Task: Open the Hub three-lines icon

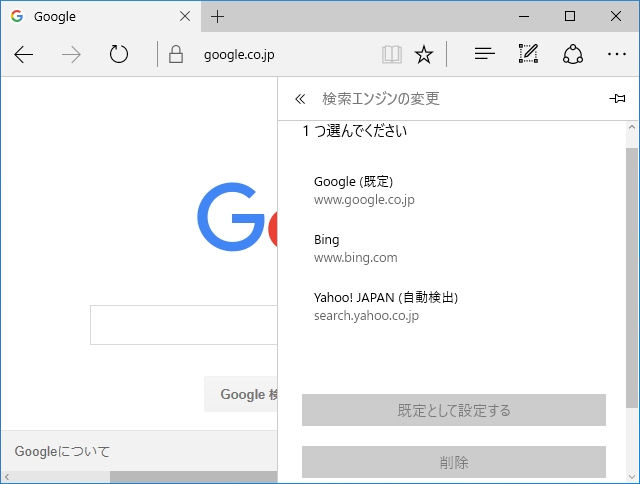Action: [484, 54]
